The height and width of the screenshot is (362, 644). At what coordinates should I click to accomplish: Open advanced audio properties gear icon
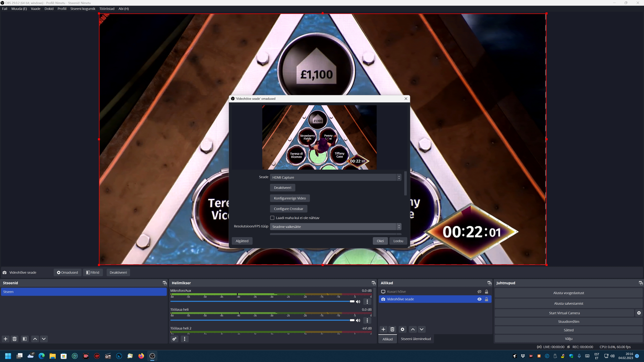click(x=174, y=339)
